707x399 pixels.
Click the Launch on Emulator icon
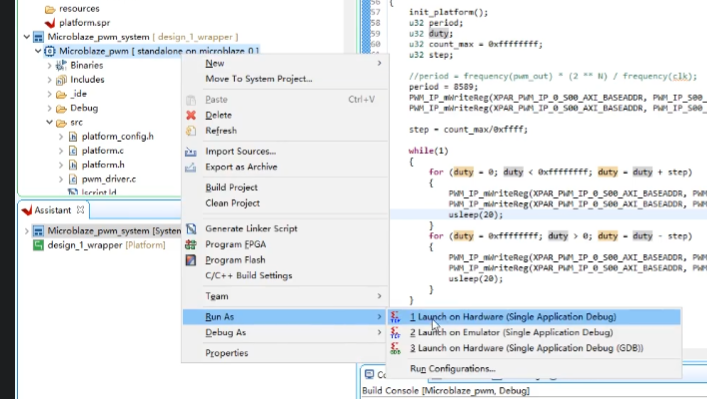(395, 332)
